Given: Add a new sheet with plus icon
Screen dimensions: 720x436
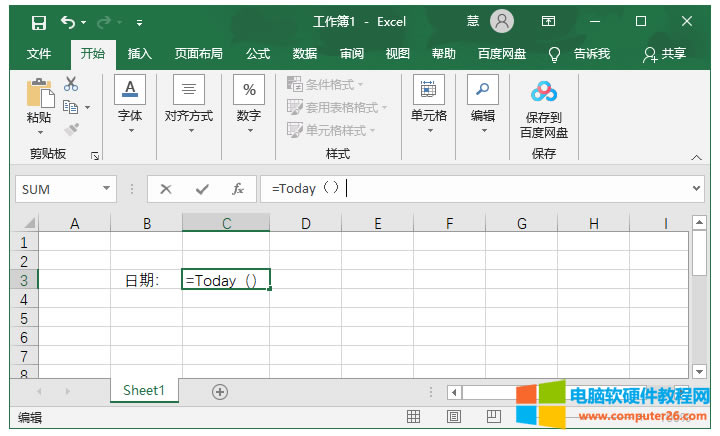Looking at the screenshot, I should click(220, 392).
